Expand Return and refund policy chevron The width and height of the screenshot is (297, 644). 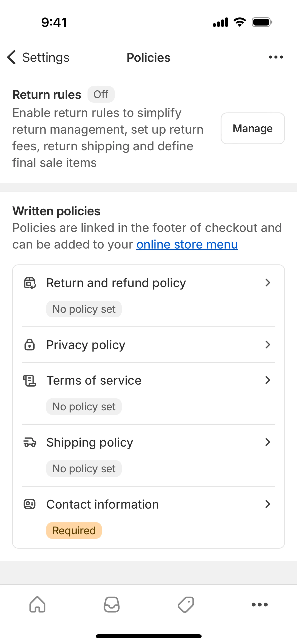tap(267, 283)
